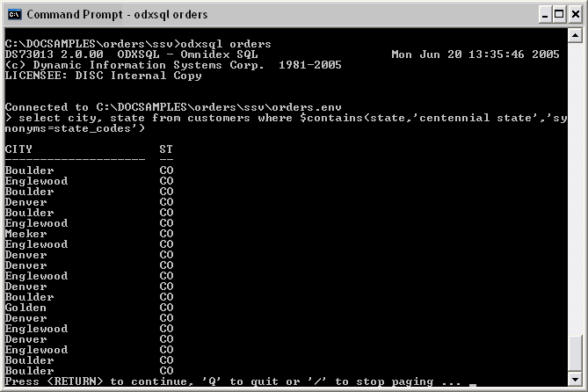Click the 'ST' column header
Image resolution: width=588 pixels, height=392 pixels.
pyautogui.click(x=166, y=149)
